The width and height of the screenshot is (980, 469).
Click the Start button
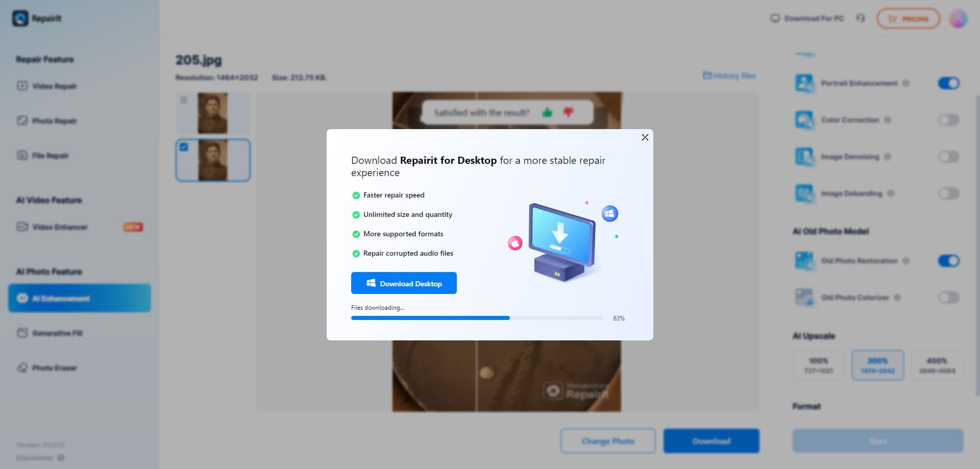878,441
